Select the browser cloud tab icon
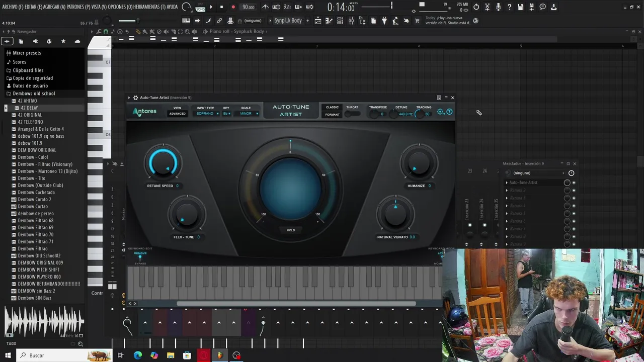 (77, 41)
